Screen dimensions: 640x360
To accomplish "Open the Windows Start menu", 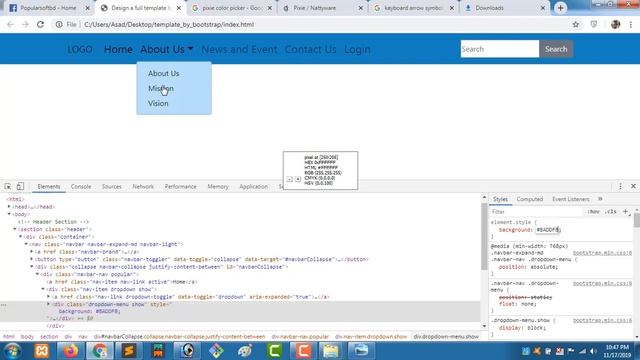I will click(x=13, y=351).
